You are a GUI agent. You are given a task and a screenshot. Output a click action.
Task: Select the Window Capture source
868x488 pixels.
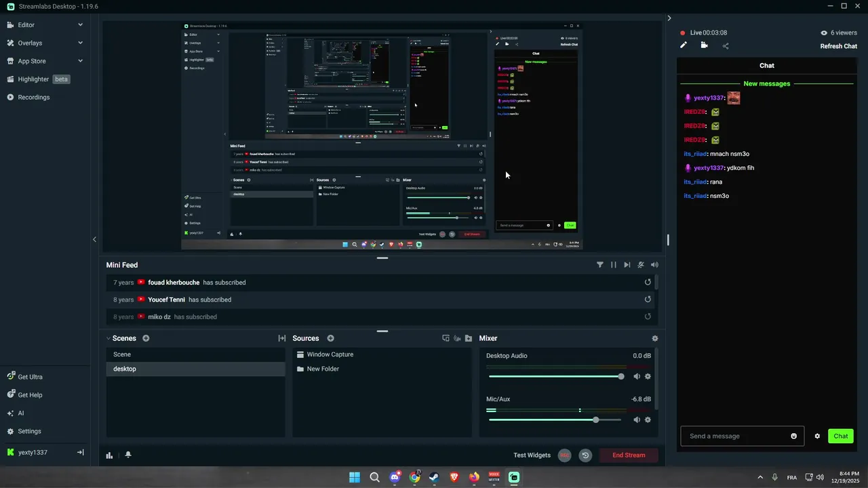pos(382,354)
